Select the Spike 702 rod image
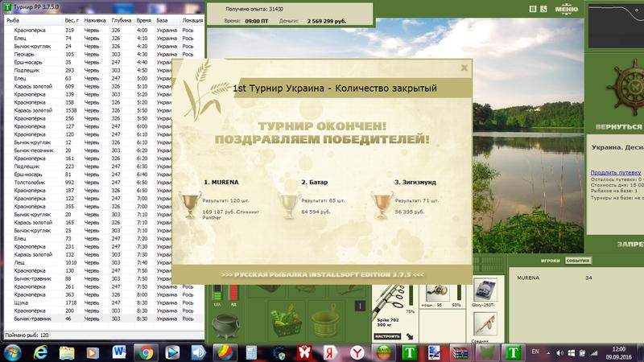The width and height of the screenshot is (644, 362). (x=389, y=301)
